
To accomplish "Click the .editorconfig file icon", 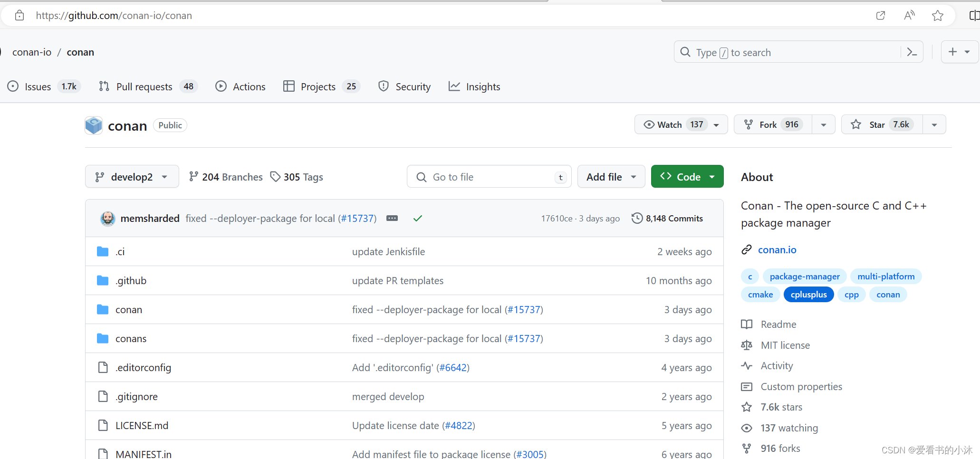I will [x=103, y=367].
